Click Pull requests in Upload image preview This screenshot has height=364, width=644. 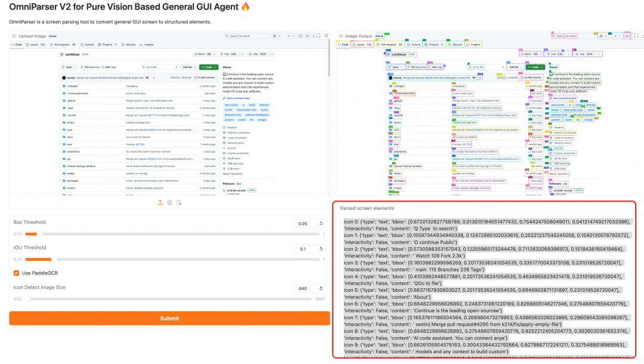pos(63,44)
